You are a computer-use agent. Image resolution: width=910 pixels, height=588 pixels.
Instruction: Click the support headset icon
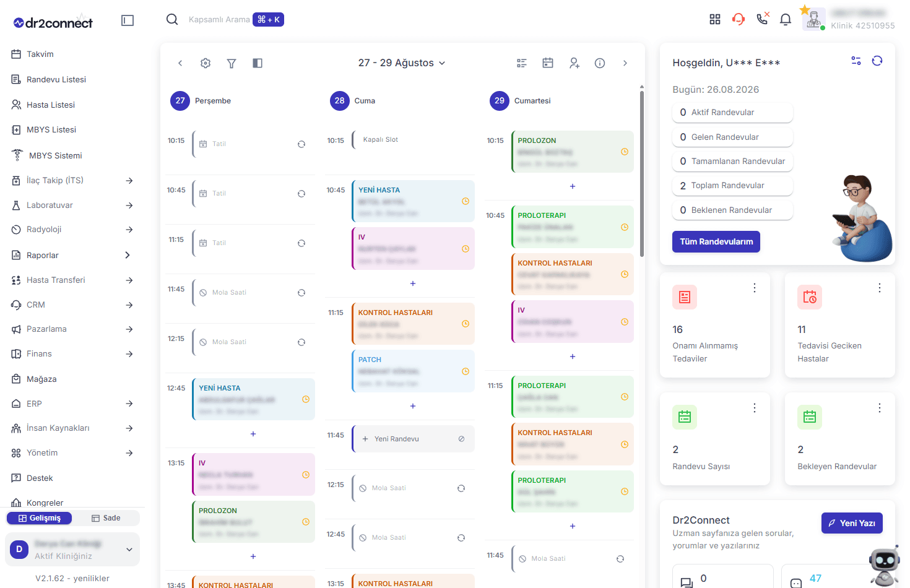[x=739, y=19]
